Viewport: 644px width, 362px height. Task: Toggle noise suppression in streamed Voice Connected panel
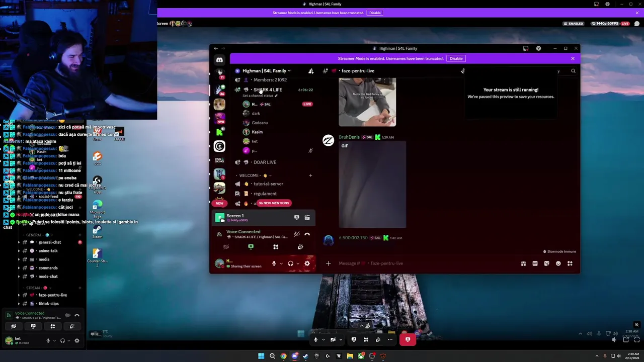tap(296, 234)
